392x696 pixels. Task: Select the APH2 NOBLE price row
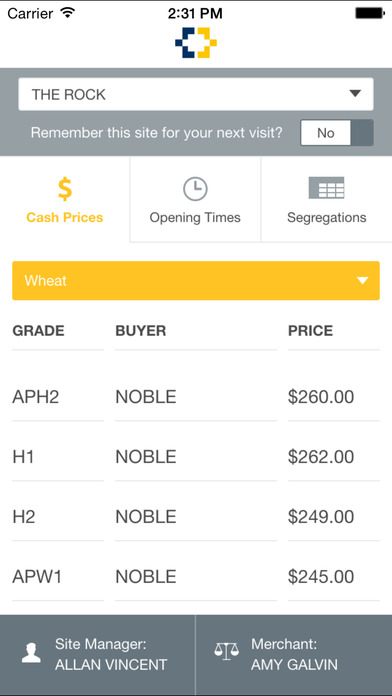tap(196, 397)
